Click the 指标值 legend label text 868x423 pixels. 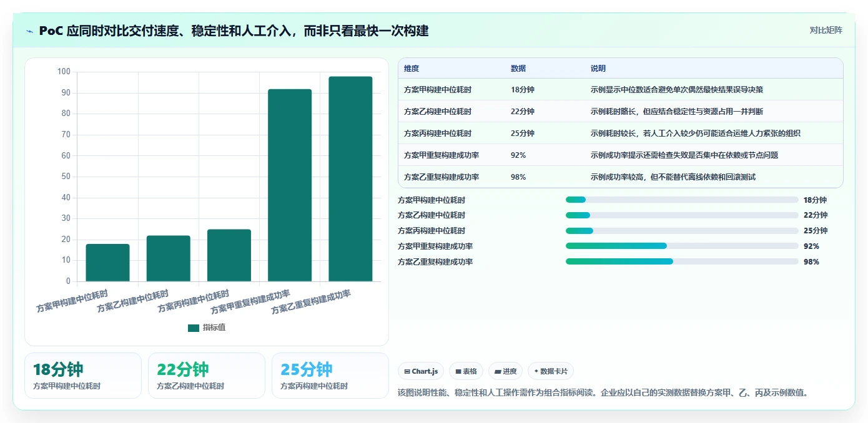[x=214, y=328]
